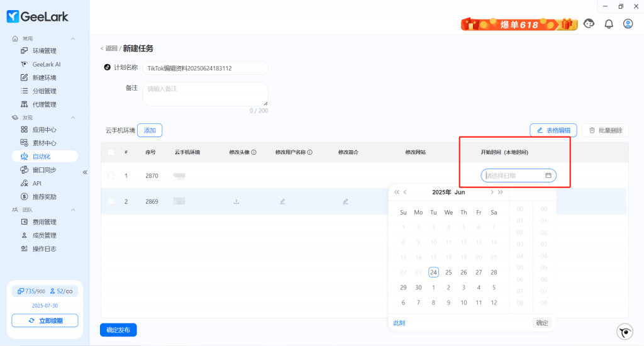
Task: Check the checkbox for row 2
Action: coord(111,201)
